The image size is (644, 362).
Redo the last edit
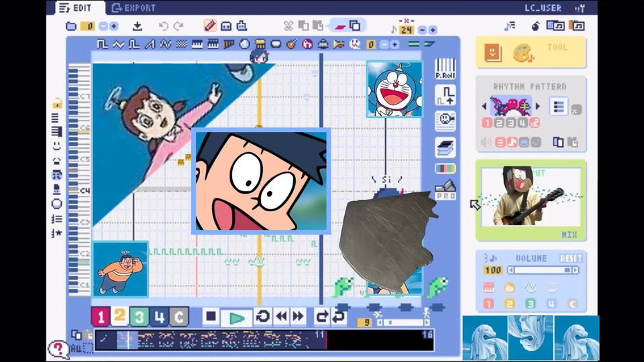[x=178, y=26]
